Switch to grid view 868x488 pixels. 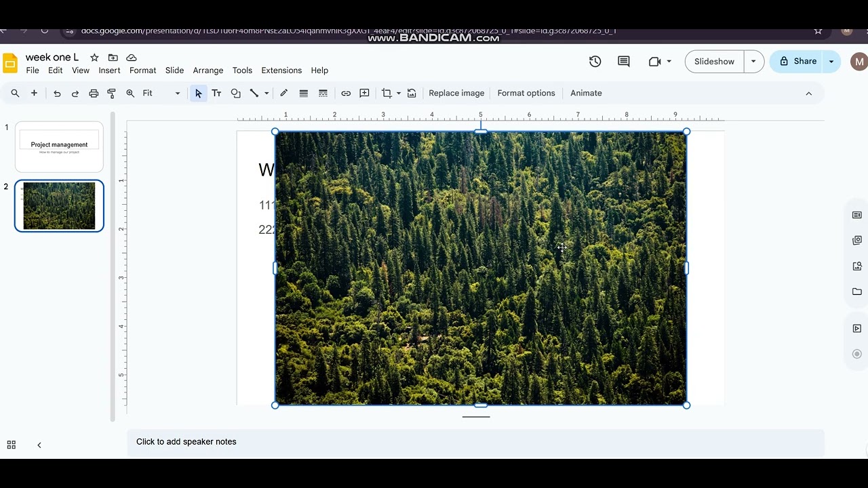click(x=11, y=445)
